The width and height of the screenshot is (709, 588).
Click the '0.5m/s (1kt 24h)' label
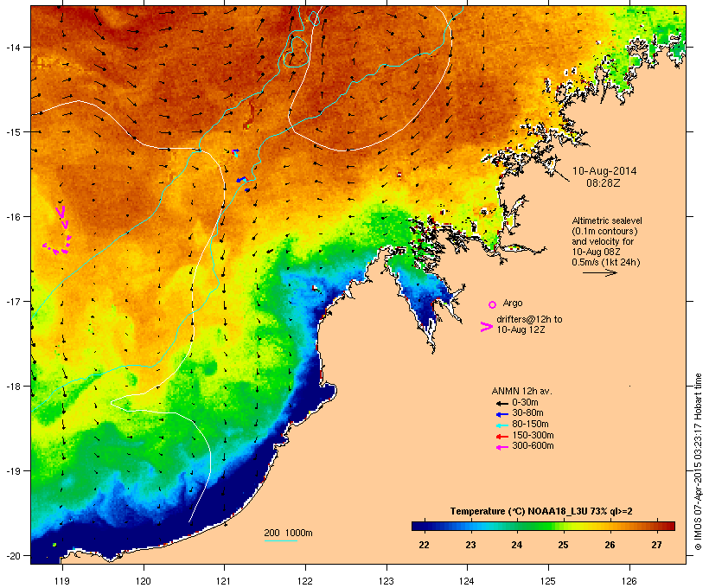[606, 262]
